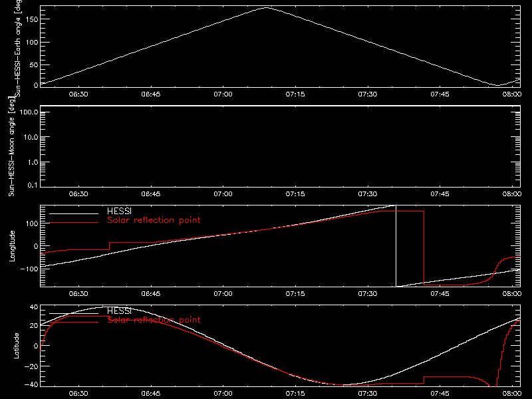Click 07:45 time label under Moon angle plot
532x399 pixels.
click(x=440, y=194)
